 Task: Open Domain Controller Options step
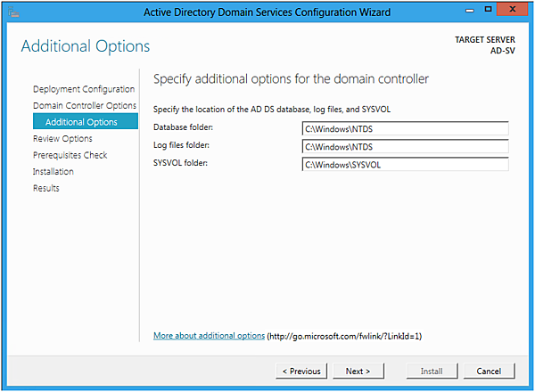coord(84,106)
